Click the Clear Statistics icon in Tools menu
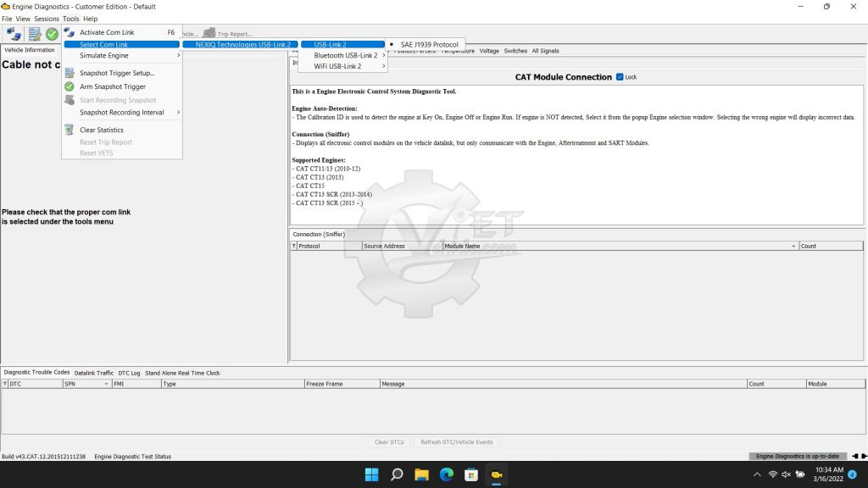This screenshot has height=488, width=868. pos(70,130)
